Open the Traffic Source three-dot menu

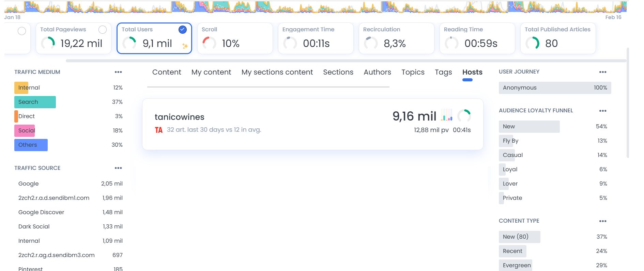(x=118, y=168)
